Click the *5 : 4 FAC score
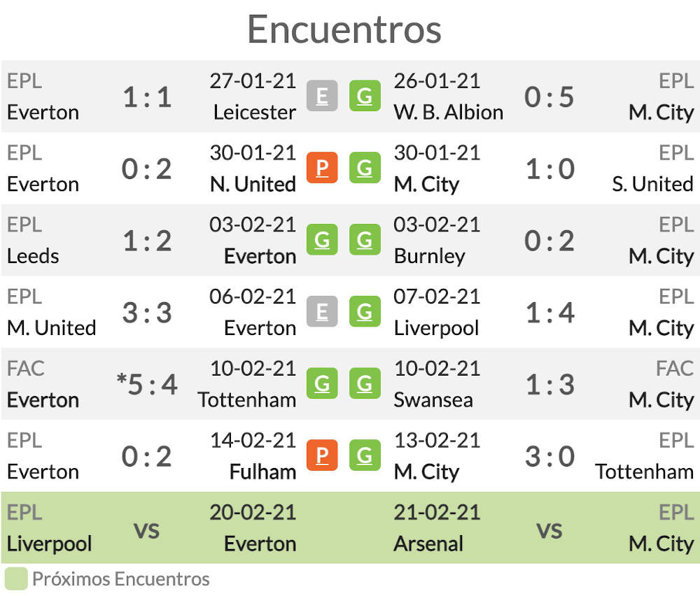The height and width of the screenshot is (596, 700). point(147,384)
